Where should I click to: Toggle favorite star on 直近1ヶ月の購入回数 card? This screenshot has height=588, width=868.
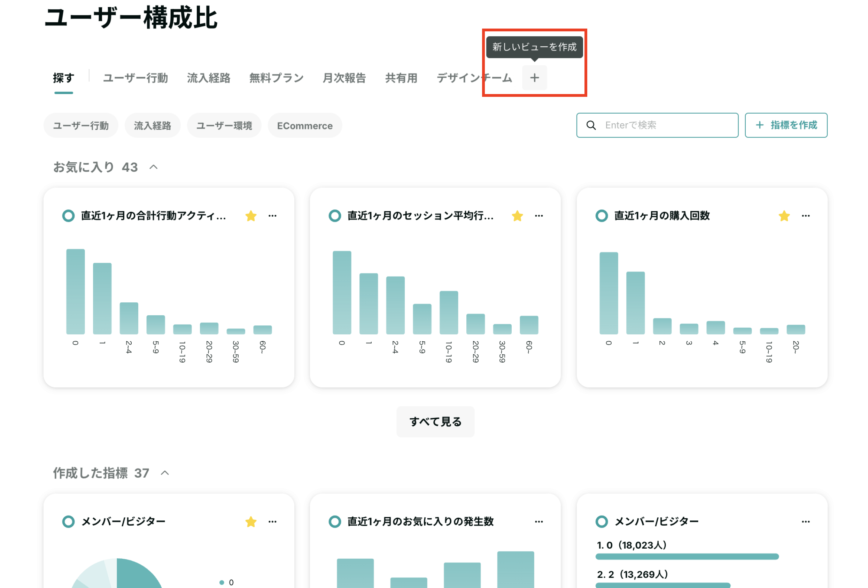click(x=784, y=216)
